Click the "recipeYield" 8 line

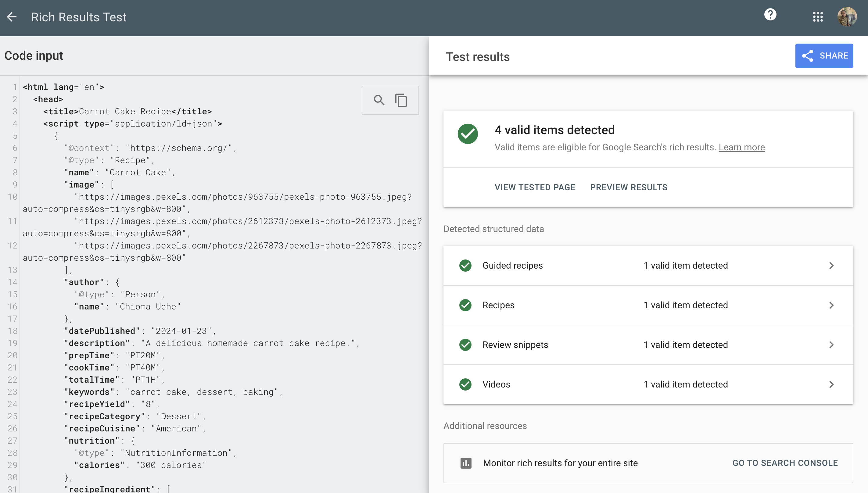[x=112, y=404]
